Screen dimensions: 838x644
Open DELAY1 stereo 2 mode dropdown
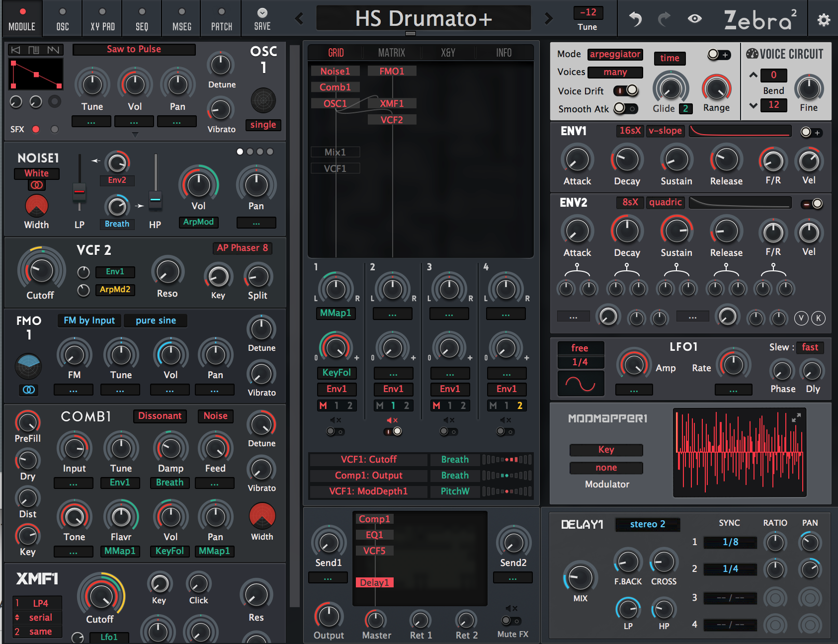[x=648, y=524]
